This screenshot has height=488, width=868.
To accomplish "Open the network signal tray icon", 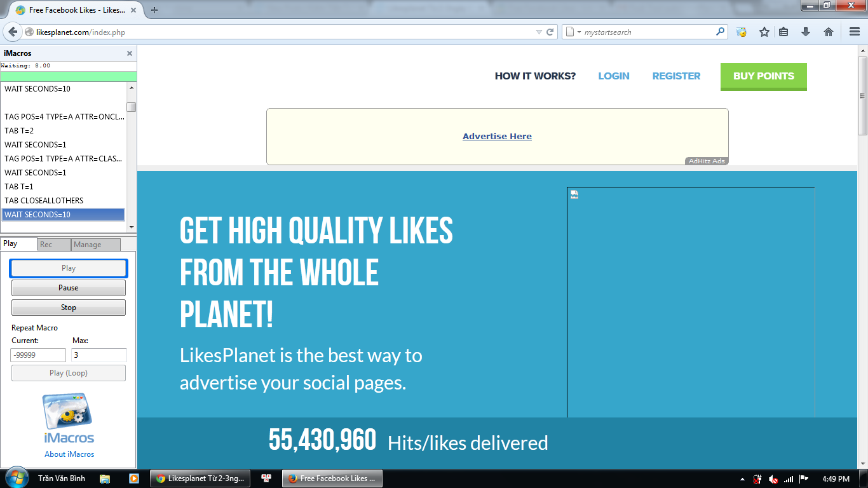I will pyautogui.click(x=789, y=479).
